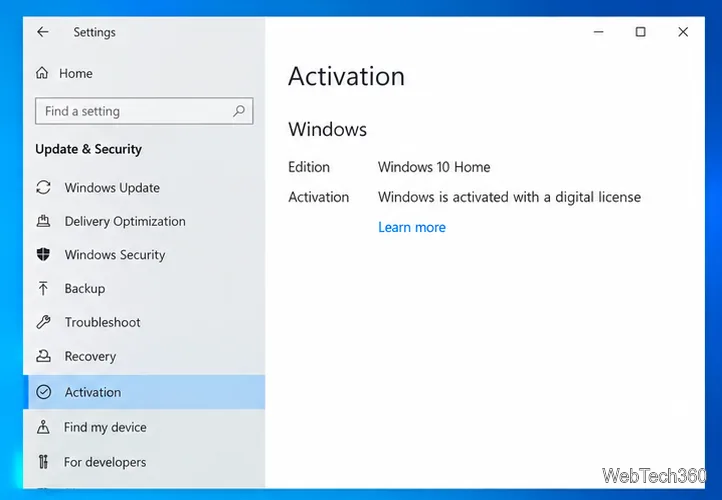Image resolution: width=722 pixels, height=500 pixels.
Task: Click the Edition label
Action: coord(309,167)
